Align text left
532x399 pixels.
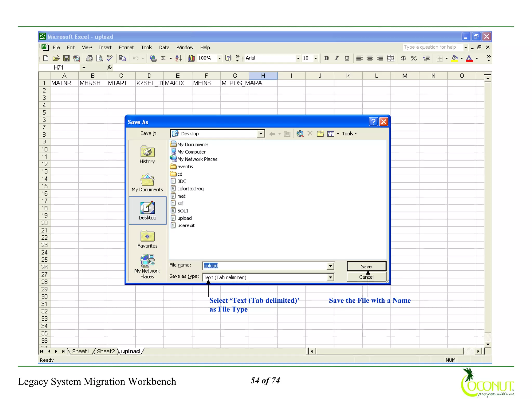[x=359, y=58]
